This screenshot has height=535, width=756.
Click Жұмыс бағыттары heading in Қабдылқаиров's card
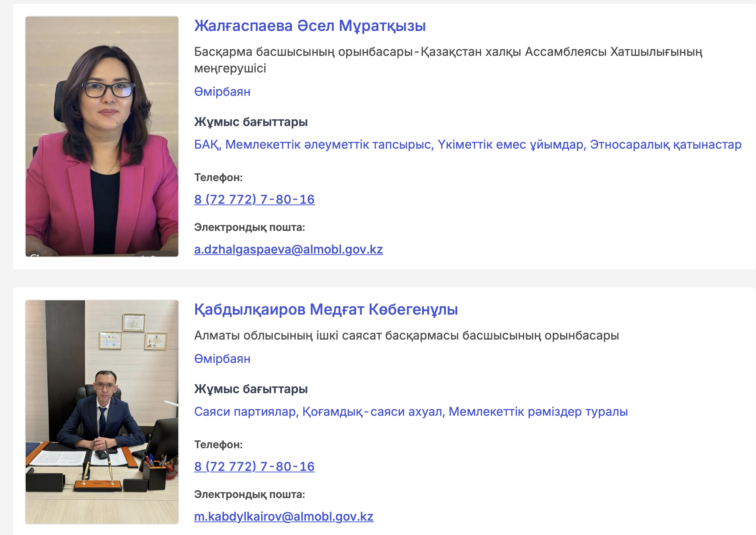click(251, 389)
